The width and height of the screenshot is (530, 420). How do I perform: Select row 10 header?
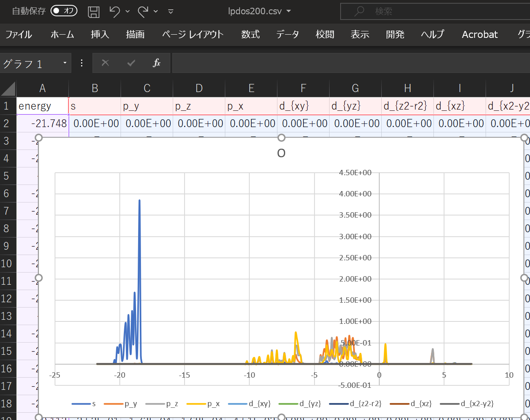coord(8,264)
